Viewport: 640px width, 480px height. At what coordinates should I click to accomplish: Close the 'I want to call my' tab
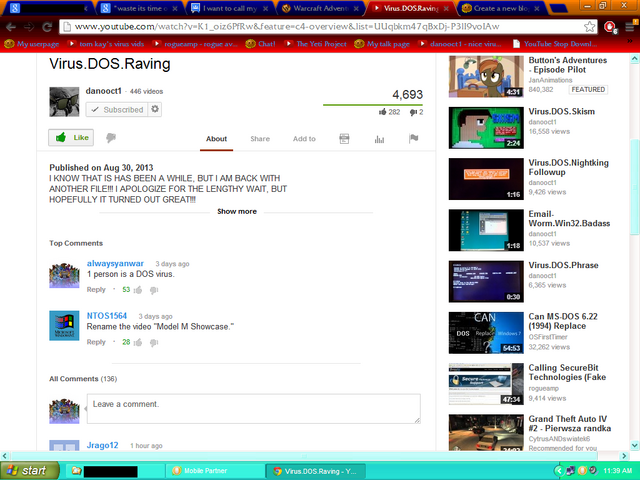pos(265,9)
